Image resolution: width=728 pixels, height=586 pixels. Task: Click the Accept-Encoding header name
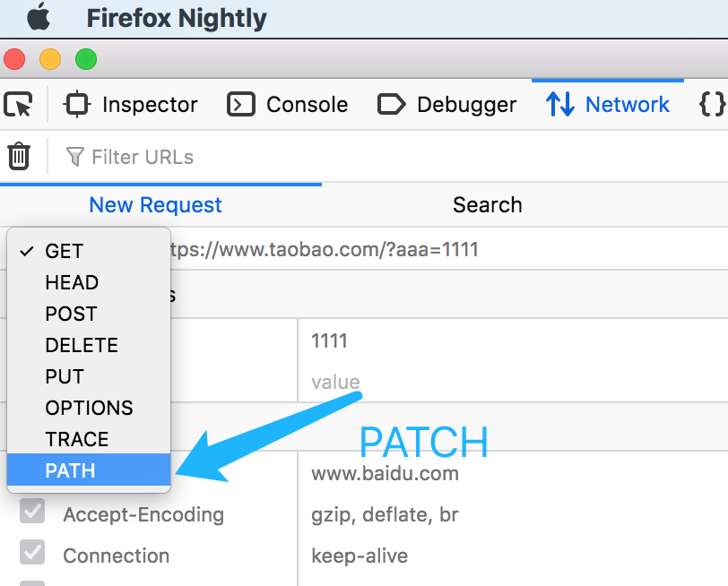click(x=143, y=514)
